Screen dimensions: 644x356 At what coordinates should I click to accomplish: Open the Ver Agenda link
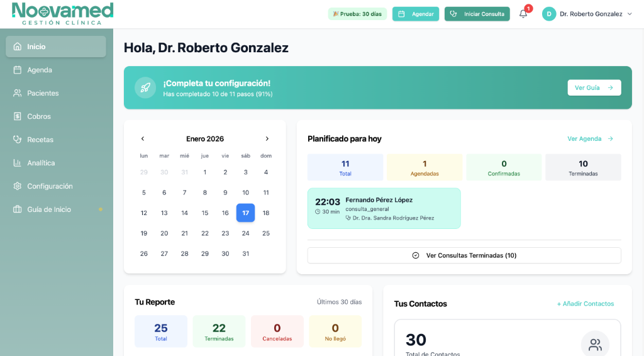pos(590,139)
